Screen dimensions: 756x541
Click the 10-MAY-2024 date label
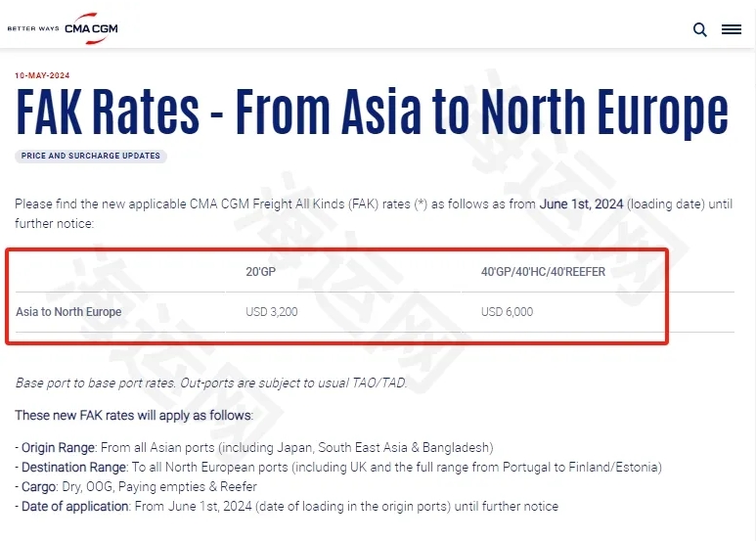pyautogui.click(x=42, y=75)
